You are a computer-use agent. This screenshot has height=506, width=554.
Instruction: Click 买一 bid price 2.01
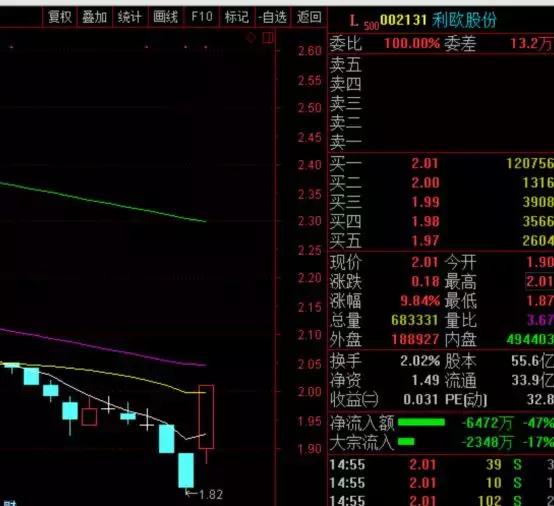coord(425,164)
